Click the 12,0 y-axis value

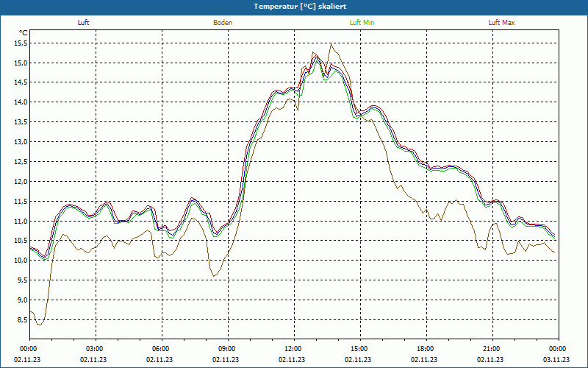[21, 181]
